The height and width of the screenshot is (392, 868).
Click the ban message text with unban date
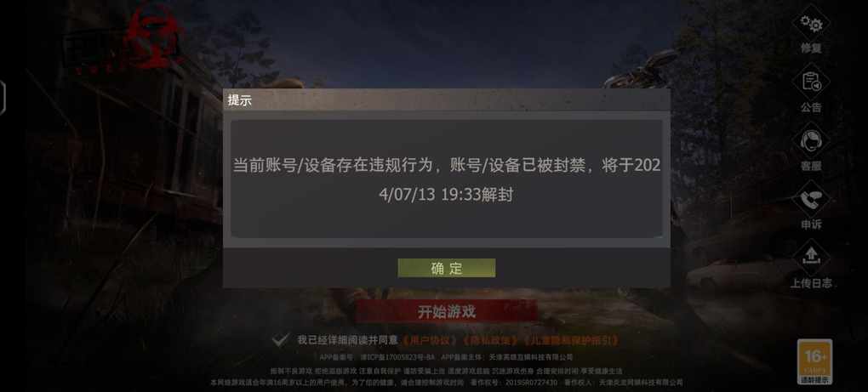click(447, 179)
